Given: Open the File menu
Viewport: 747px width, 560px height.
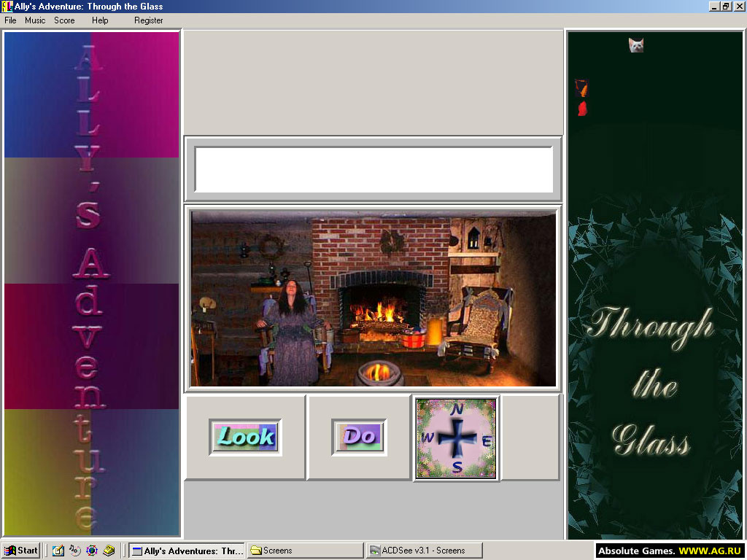Looking at the screenshot, I should coord(10,20).
